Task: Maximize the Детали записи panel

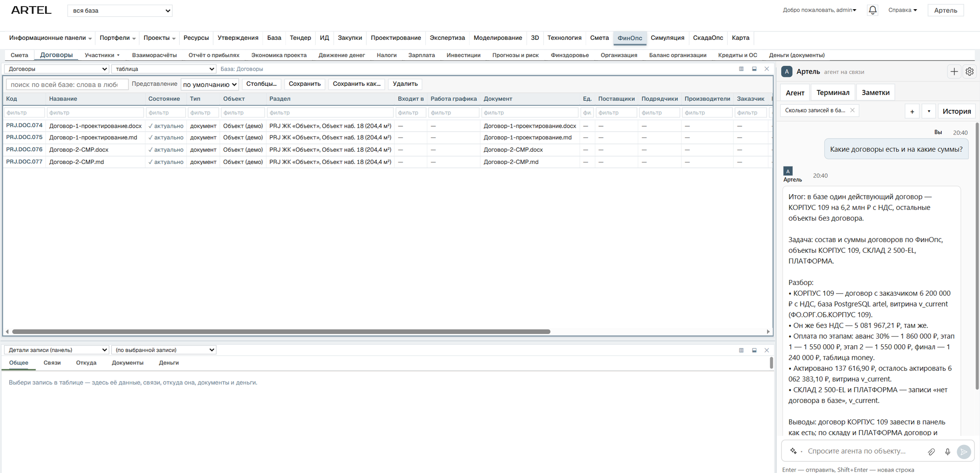Action: click(754, 350)
